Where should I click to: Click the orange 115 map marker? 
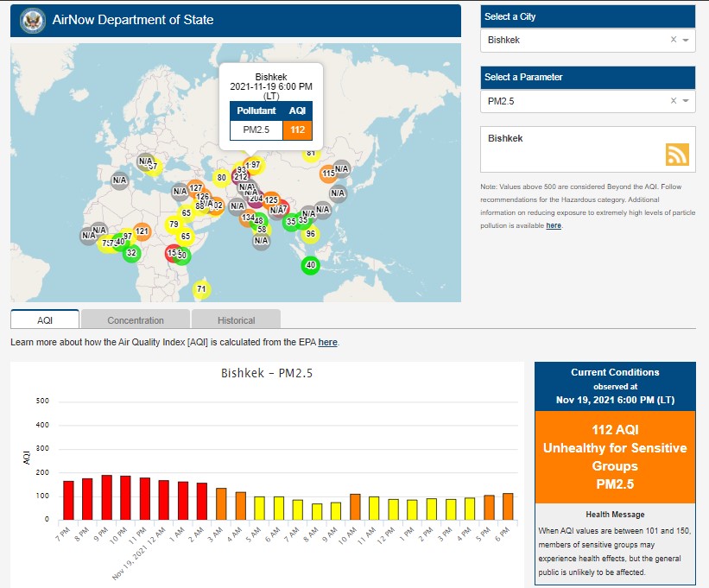[328, 174]
